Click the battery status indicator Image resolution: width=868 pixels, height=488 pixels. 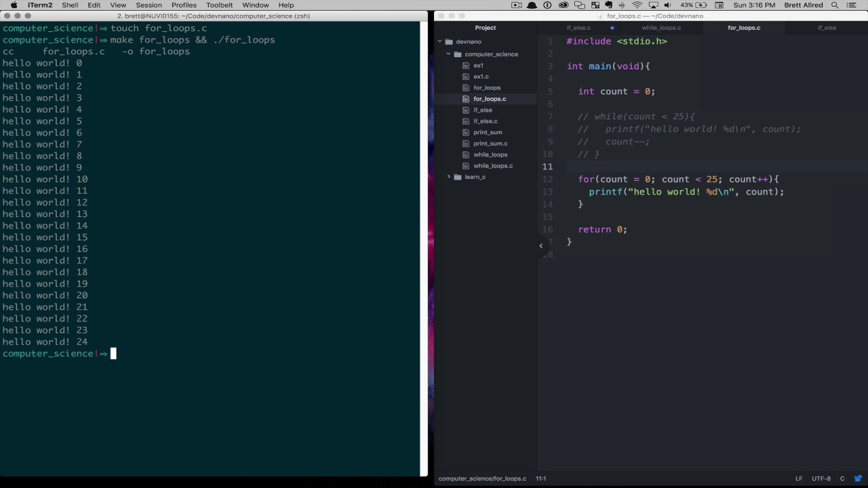(695, 5)
